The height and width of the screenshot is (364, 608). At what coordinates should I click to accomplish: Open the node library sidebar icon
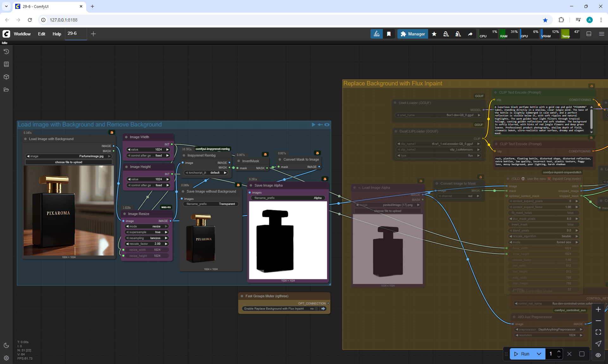coord(6,64)
